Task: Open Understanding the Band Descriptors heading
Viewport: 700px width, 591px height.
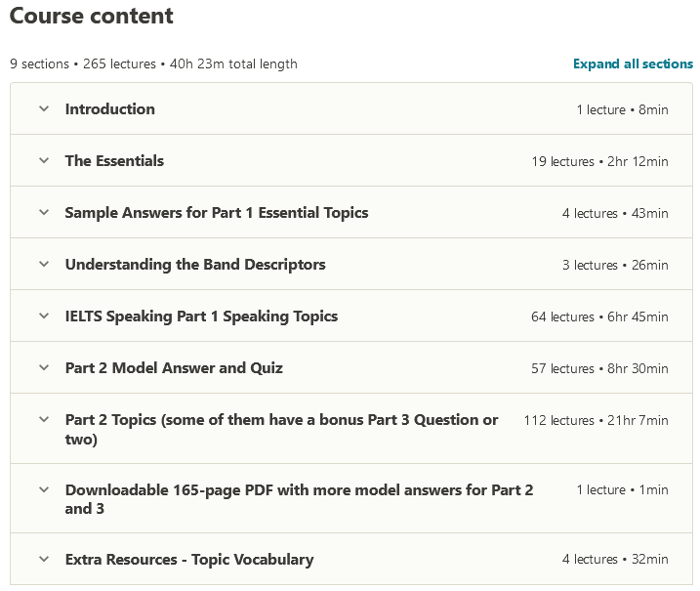Action: (195, 265)
